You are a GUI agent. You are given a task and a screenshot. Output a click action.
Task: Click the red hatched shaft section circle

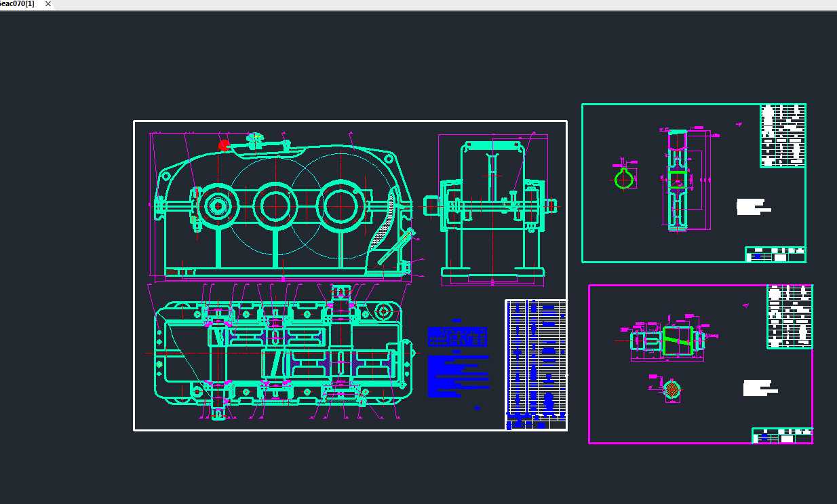[x=671, y=389]
